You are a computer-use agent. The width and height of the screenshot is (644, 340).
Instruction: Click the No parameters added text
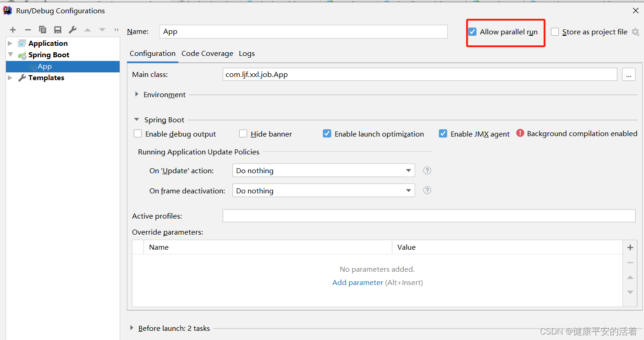[x=377, y=269]
